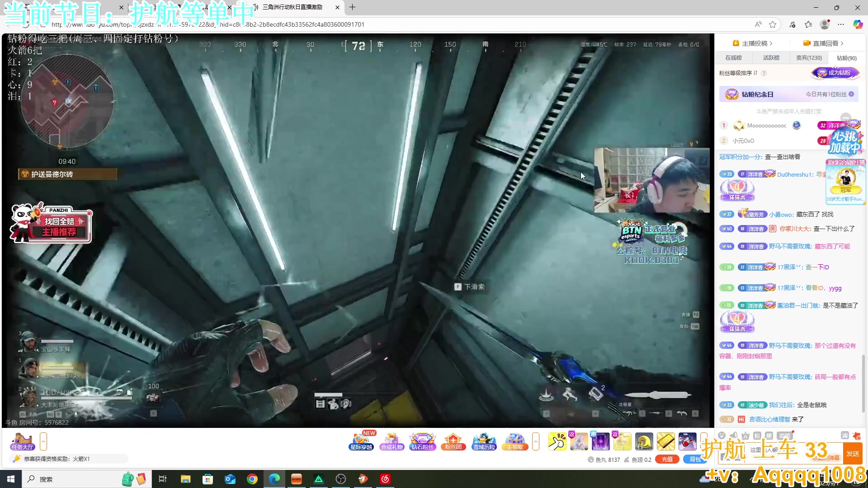Screen dimensions: 868x488
Task: Click the 鱼丸 8137 balance
Action: 604,460
